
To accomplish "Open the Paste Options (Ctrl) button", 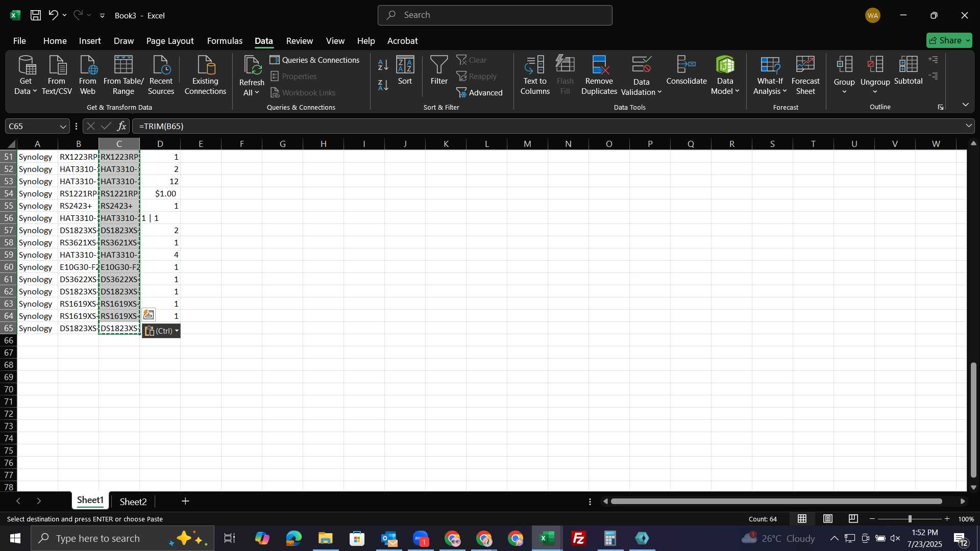I will 161,331.
